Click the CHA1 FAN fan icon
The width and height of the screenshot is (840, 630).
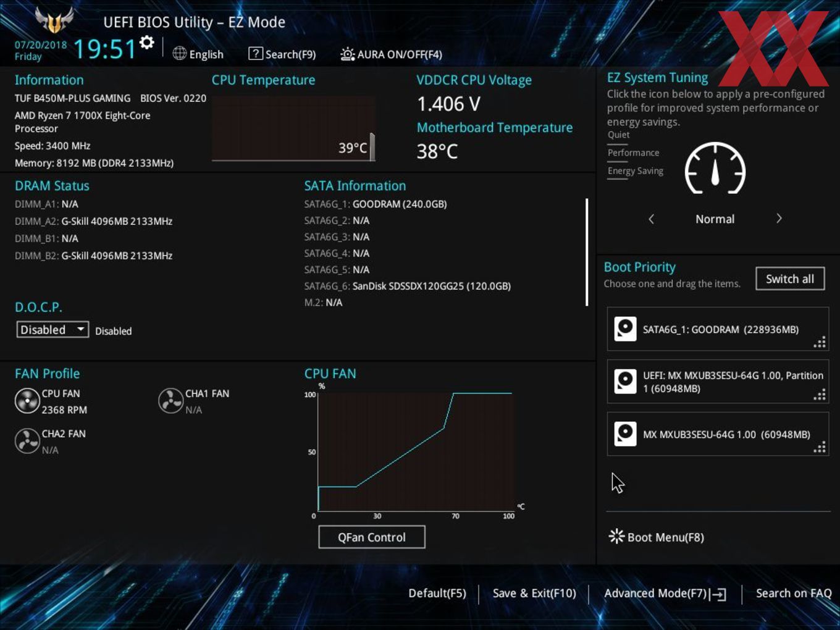(x=170, y=401)
